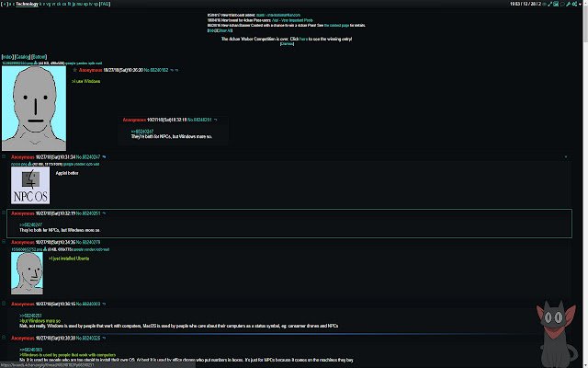Click the star icon beside the first Anonymous post
The height and width of the screenshot is (368, 588).
(x=74, y=70)
